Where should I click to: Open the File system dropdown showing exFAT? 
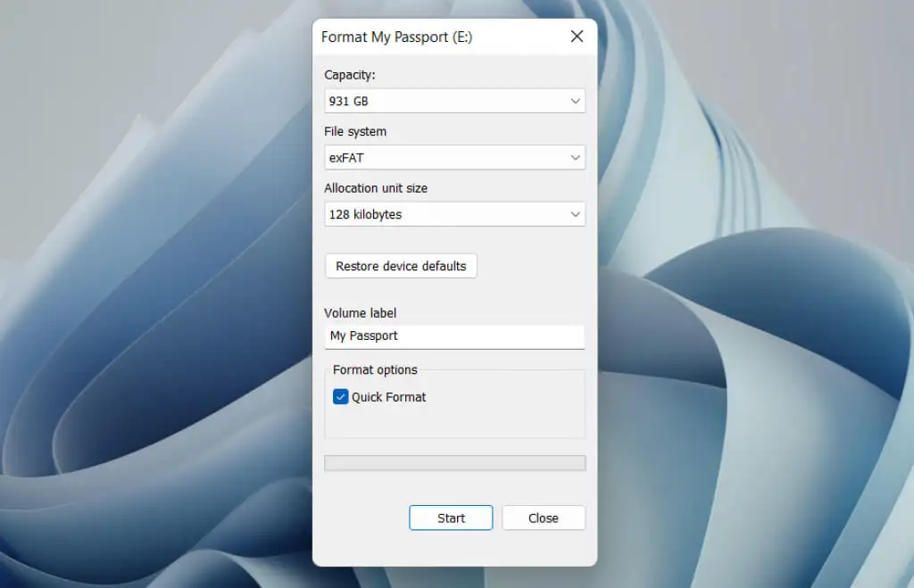(x=454, y=157)
